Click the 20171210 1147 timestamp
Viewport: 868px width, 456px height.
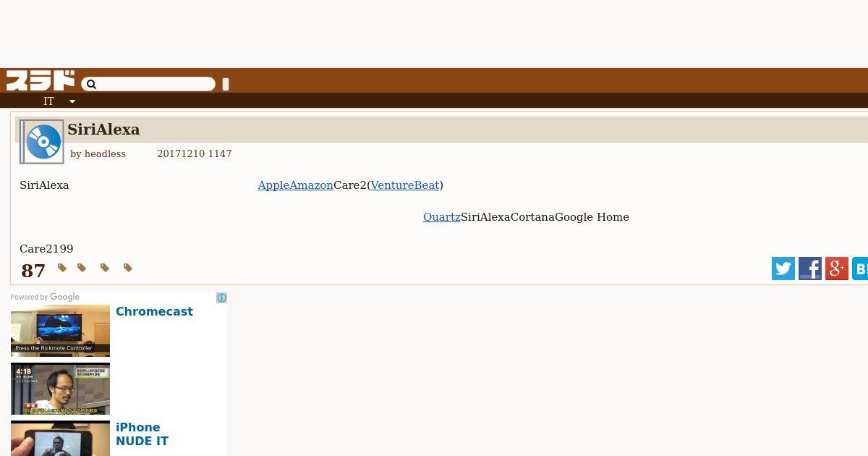click(194, 154)
